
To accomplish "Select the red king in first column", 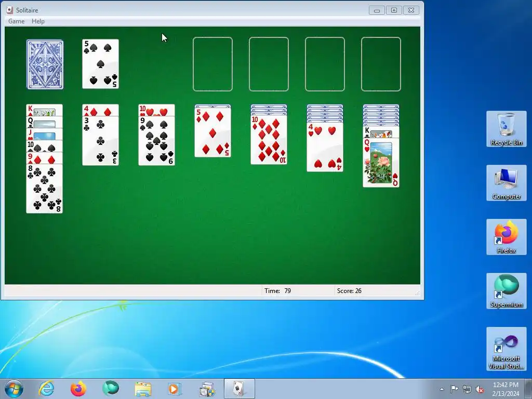I will 45,110.
